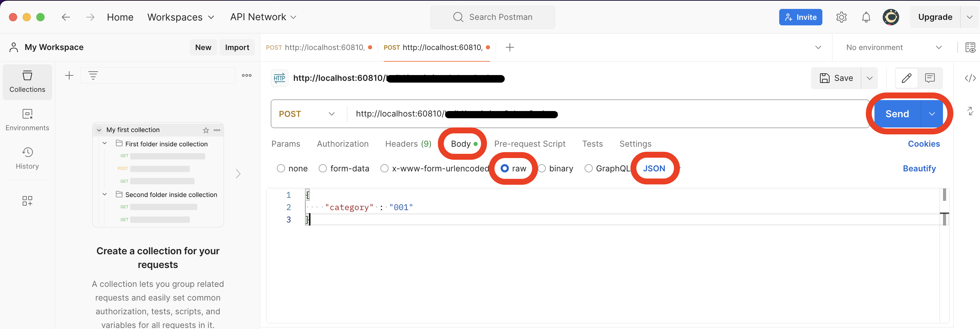Switch to the Settings request tab
The height and width of the screenshot is (329, 980).
click(x=635, y=144)
